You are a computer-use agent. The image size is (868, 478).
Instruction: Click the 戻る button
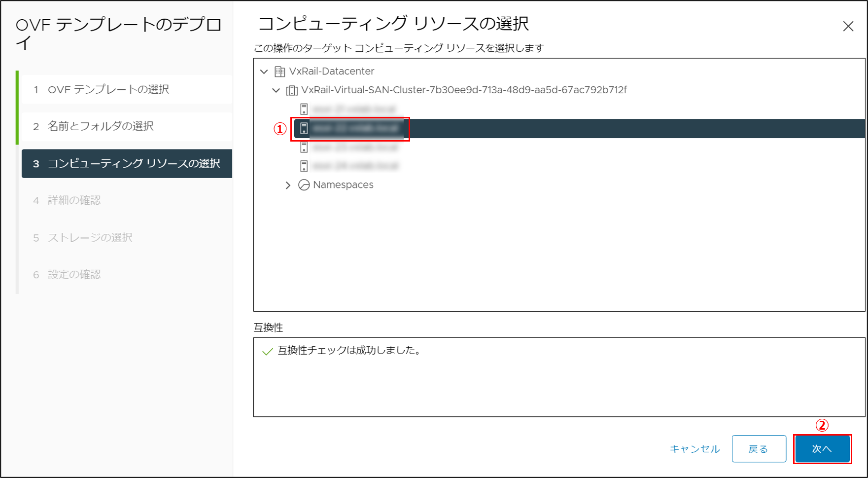759,449
